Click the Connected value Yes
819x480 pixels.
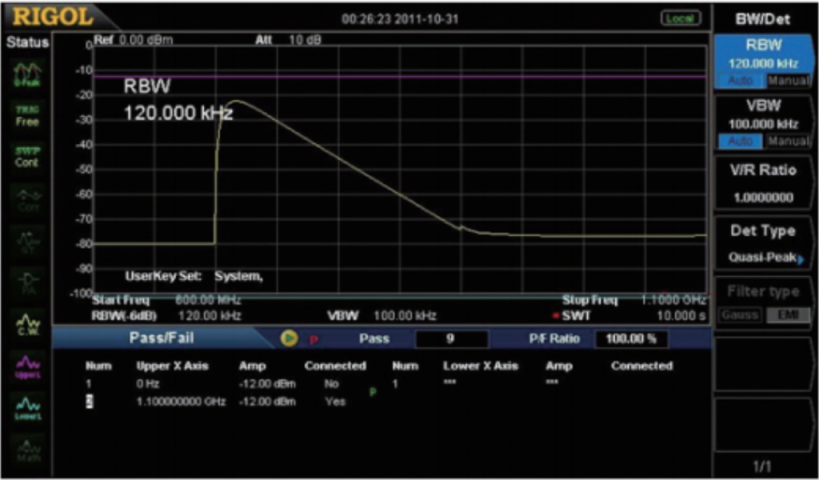pos(335,402)
